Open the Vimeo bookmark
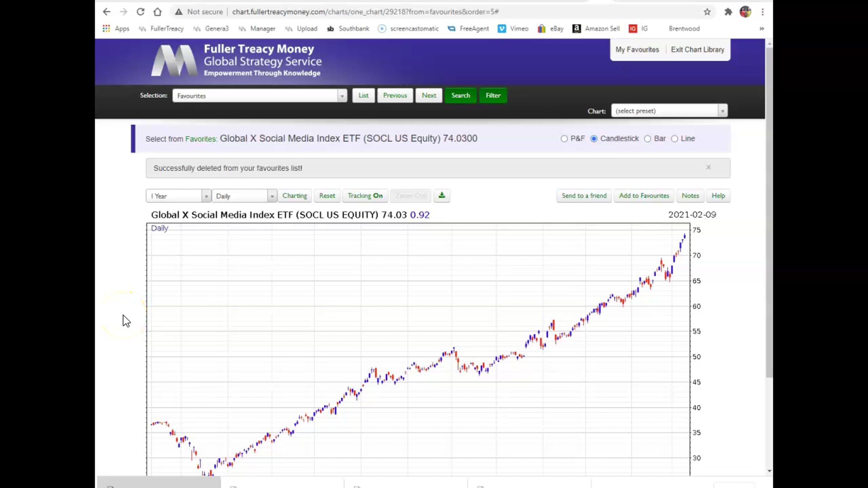Screen dimensions: 868x488 513,29
